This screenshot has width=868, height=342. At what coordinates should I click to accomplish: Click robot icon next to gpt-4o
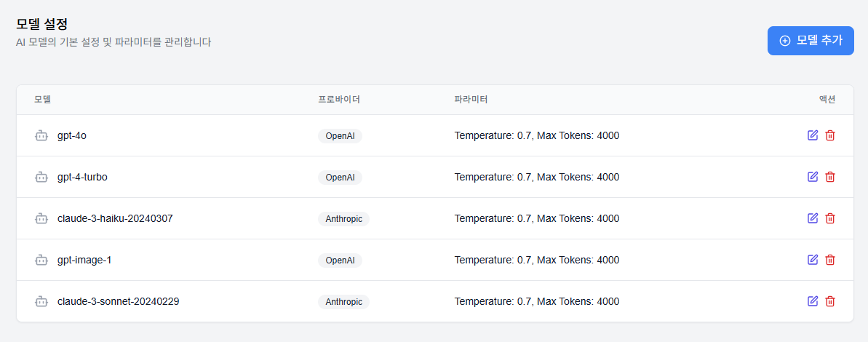pos(41,135)
